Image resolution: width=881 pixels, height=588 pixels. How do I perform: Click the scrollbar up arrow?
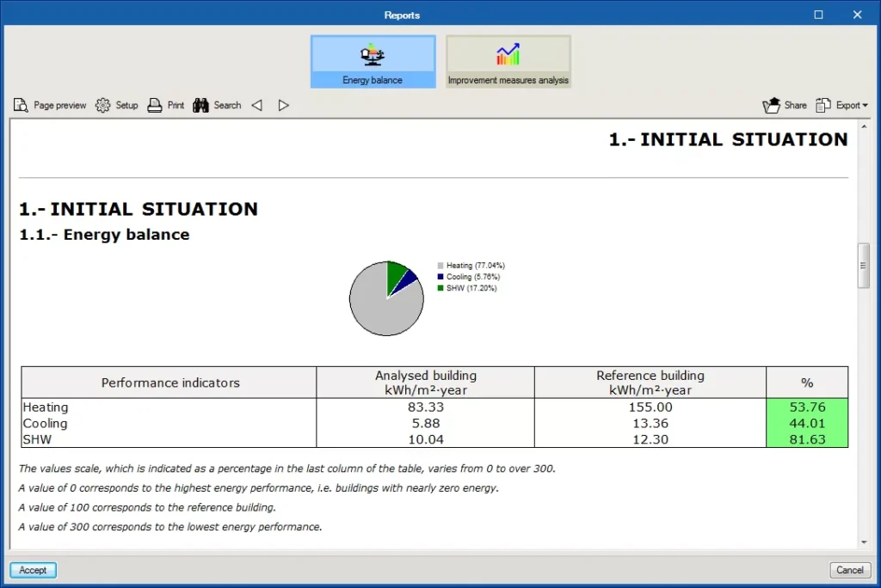pyautogui.click(x=864, y=126)
